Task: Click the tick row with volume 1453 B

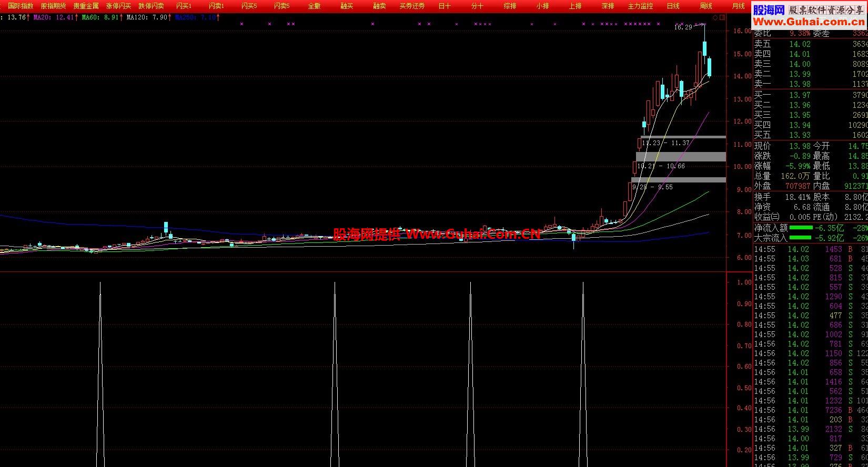Action: click(x=810, y=249)
